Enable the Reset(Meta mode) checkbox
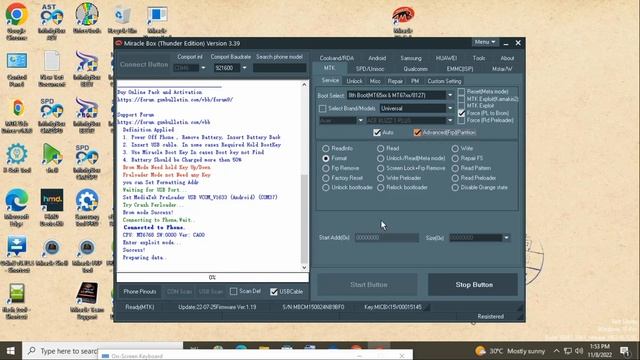This screenshot has height=360, width=640. tap(462, 92)
